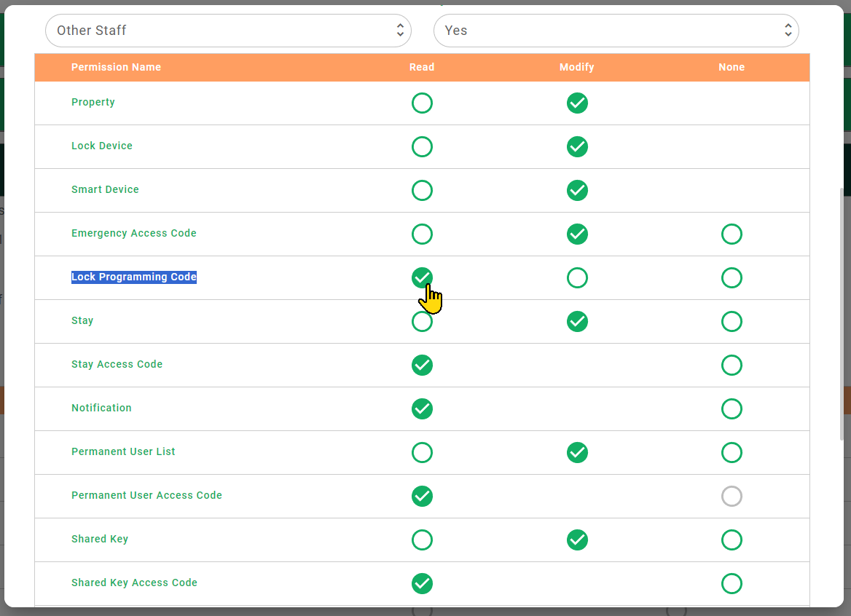Select Read for Lock Device
851x616 pixels.
point(422,147)
